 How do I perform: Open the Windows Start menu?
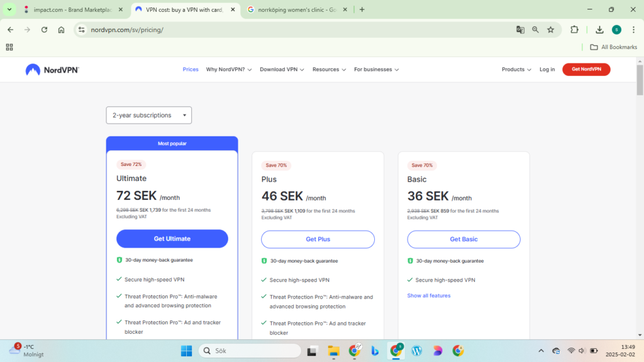coord(186,351)
